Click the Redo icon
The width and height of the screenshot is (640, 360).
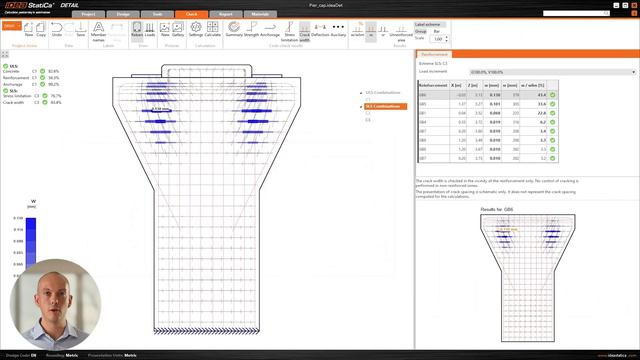69,29
